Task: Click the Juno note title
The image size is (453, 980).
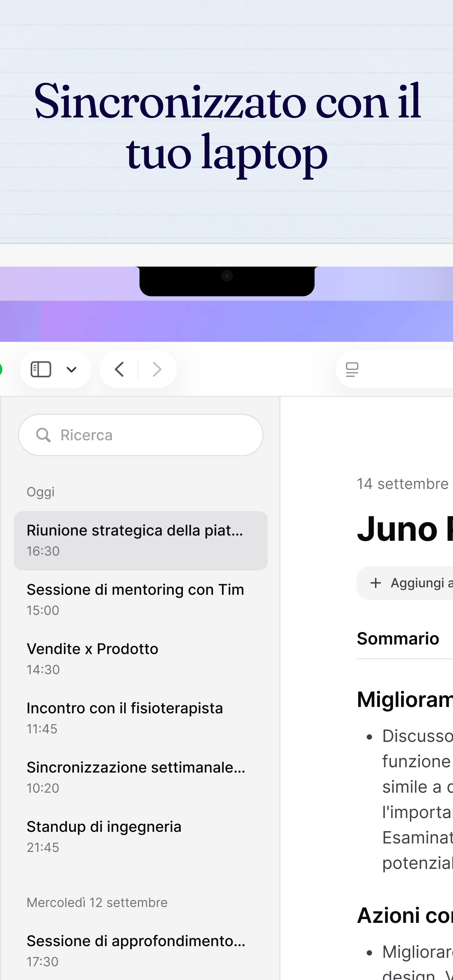Action: pyautogui.click(x=405, y=529)
